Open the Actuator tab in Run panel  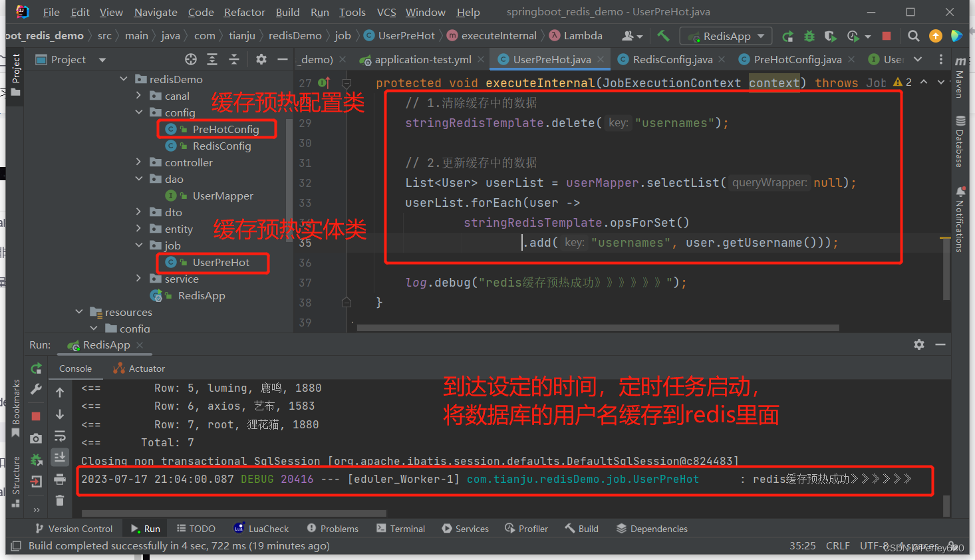pos(139,368)
